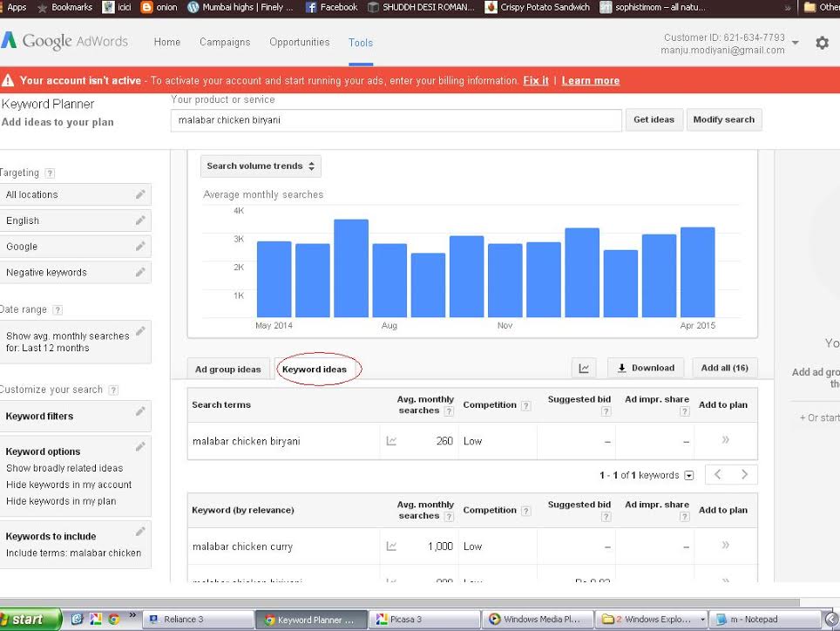Viewport: 840px width, 631px height.
Task: Edit the date range pencil icon
Action: [x=140, y=331]
